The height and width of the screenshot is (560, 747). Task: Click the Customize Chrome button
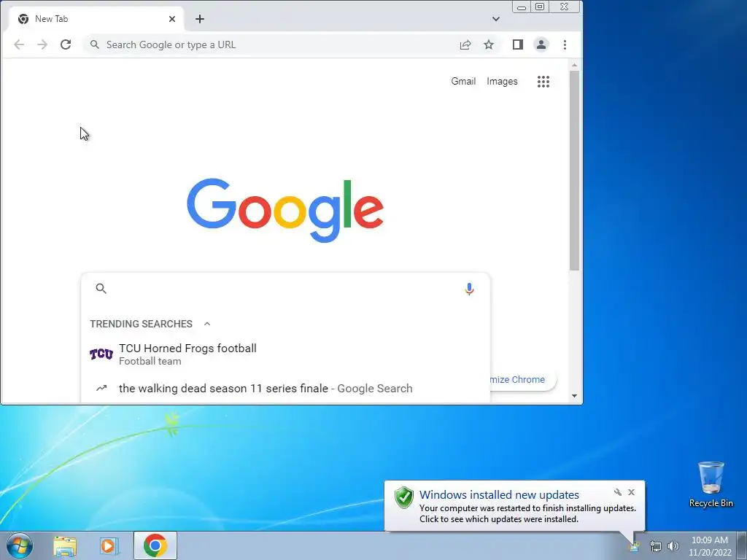522,380
